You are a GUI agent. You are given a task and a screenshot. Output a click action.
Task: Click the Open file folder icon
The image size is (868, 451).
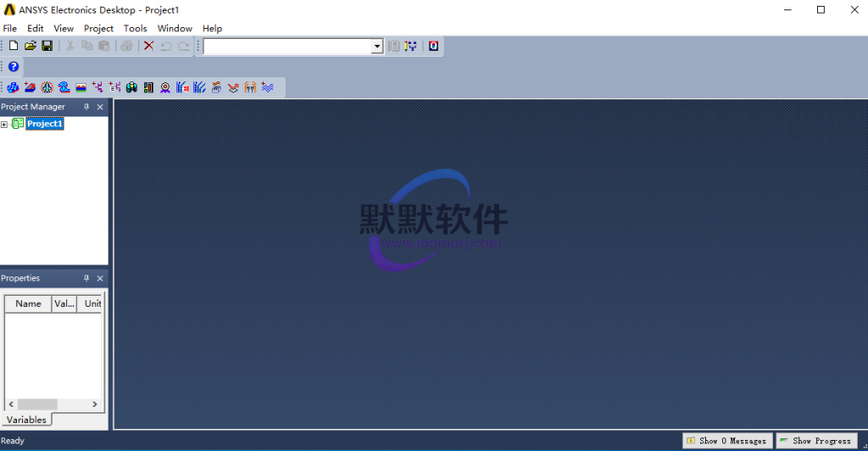coord(31,46)
